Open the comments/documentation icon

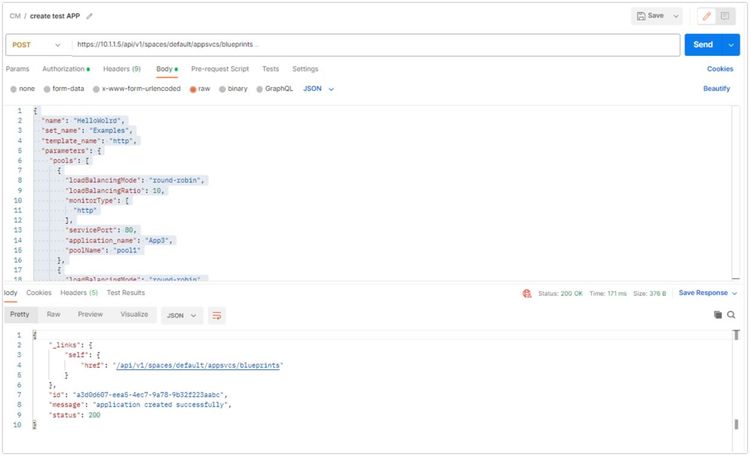[x=725, y=16]
